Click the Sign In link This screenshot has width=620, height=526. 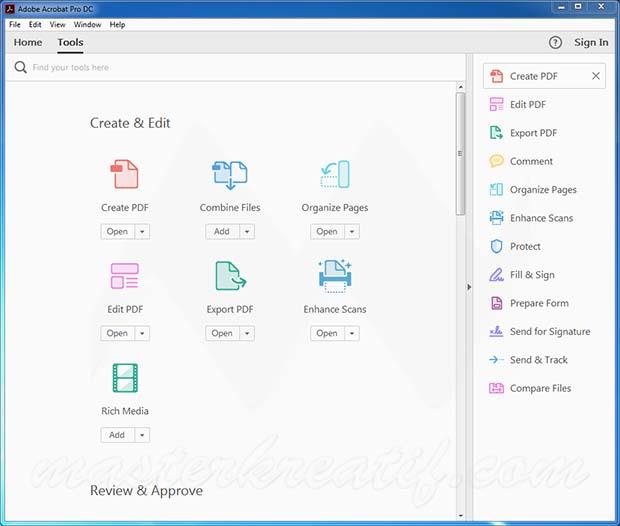[591, 42]
